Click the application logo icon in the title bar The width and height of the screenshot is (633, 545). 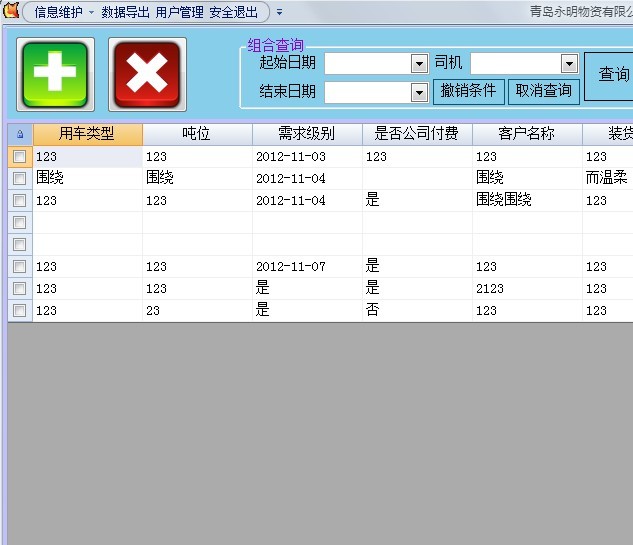point(10,10)
